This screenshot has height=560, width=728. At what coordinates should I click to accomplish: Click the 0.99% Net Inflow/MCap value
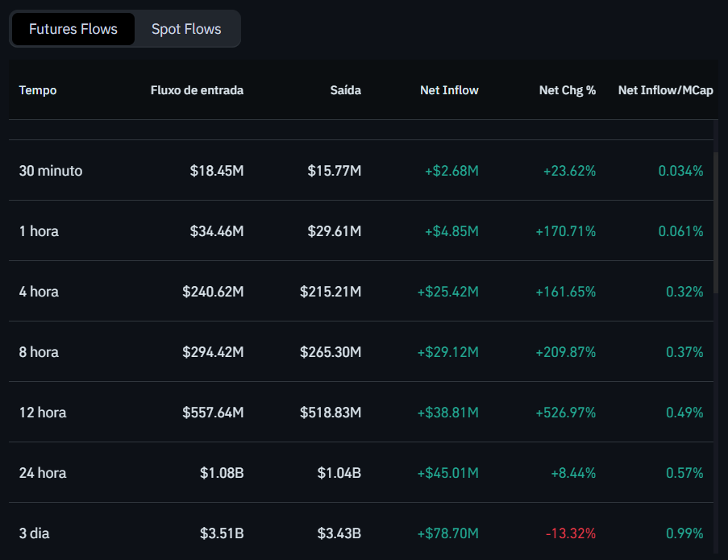[x=684, y=533]
